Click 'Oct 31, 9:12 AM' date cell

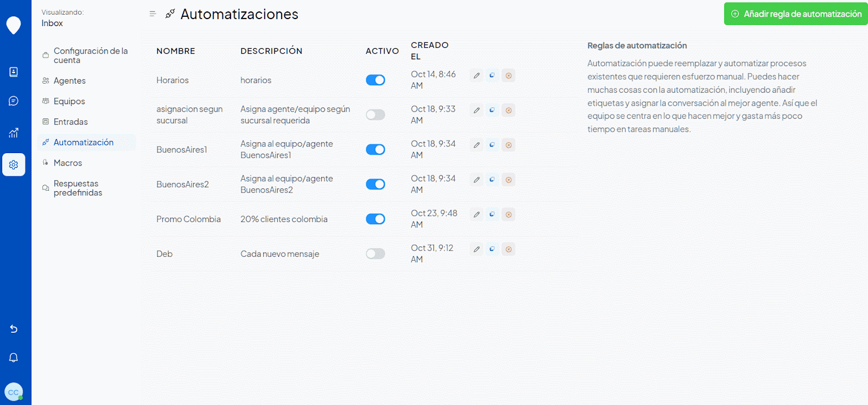432,254
